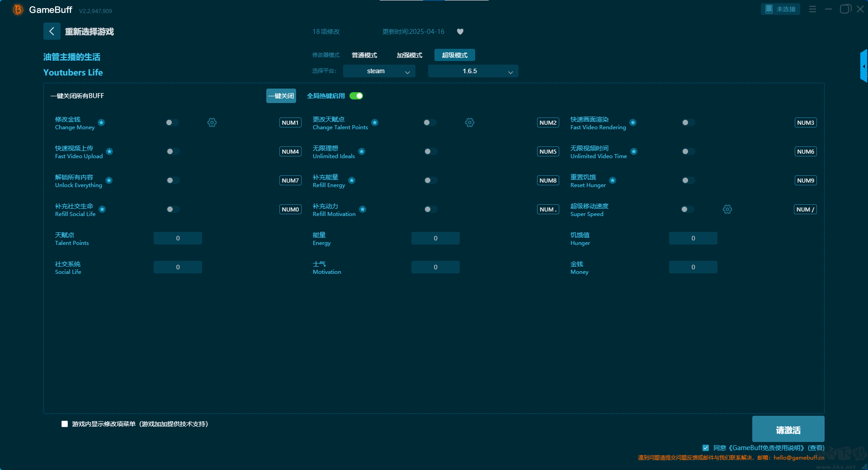The width and height of the screenshot is (868, 470).
Task: Click the back arrow to reselect game
Action: 52,31
